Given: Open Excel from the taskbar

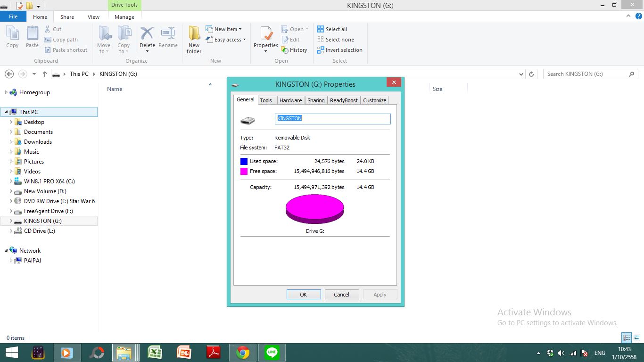Looking at the screenshot, I should (155, 353).
